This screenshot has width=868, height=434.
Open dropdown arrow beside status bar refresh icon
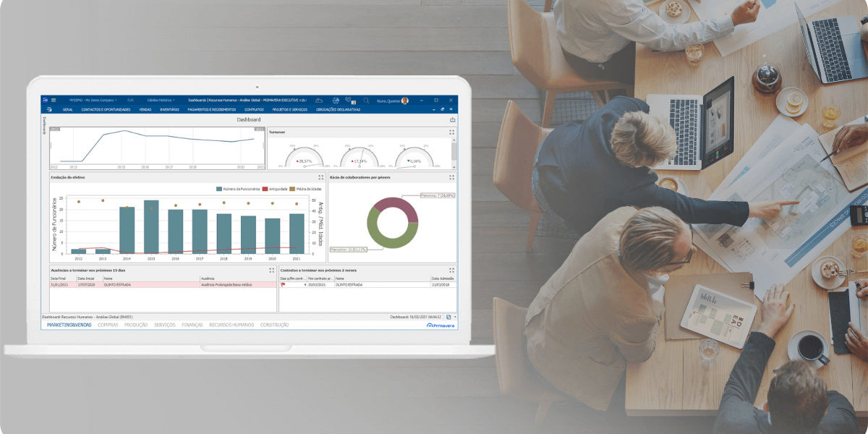click(x=455, y=317)
